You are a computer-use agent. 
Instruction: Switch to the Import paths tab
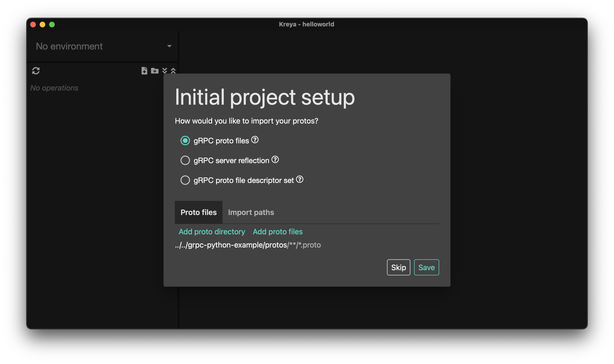[251, 212]
